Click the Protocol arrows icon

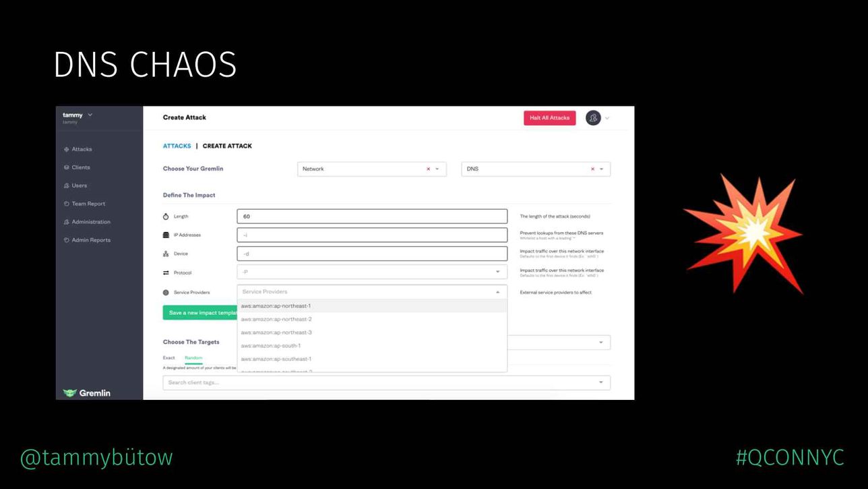pos(166,272)
